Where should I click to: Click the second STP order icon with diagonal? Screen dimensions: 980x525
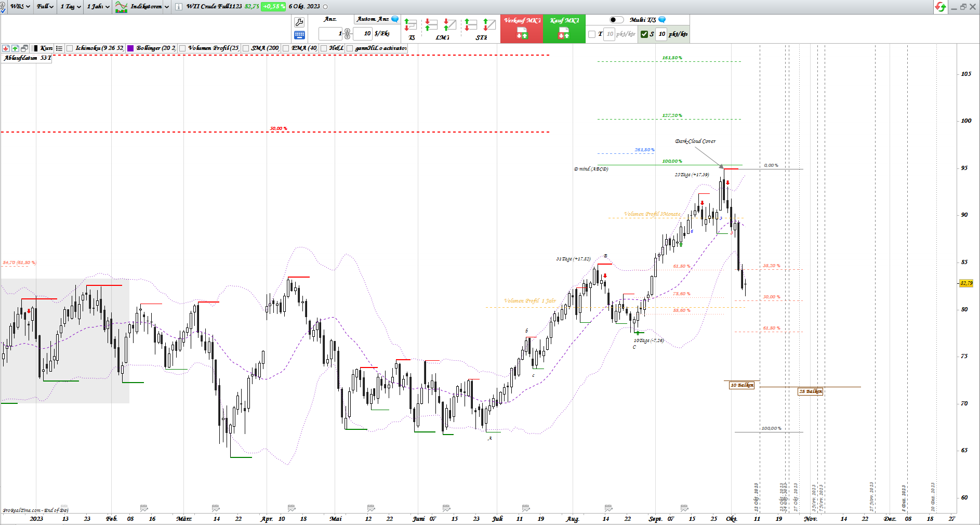point(489,24)
